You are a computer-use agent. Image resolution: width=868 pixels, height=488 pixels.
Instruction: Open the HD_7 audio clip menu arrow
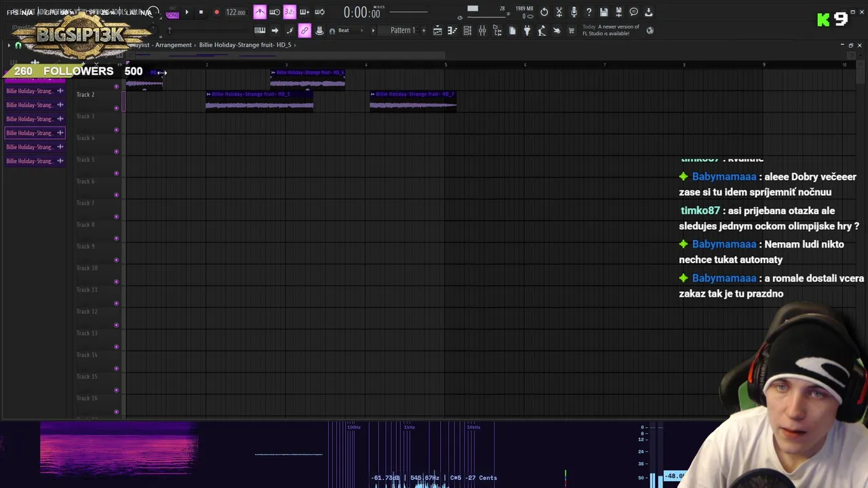coord(373,94)
